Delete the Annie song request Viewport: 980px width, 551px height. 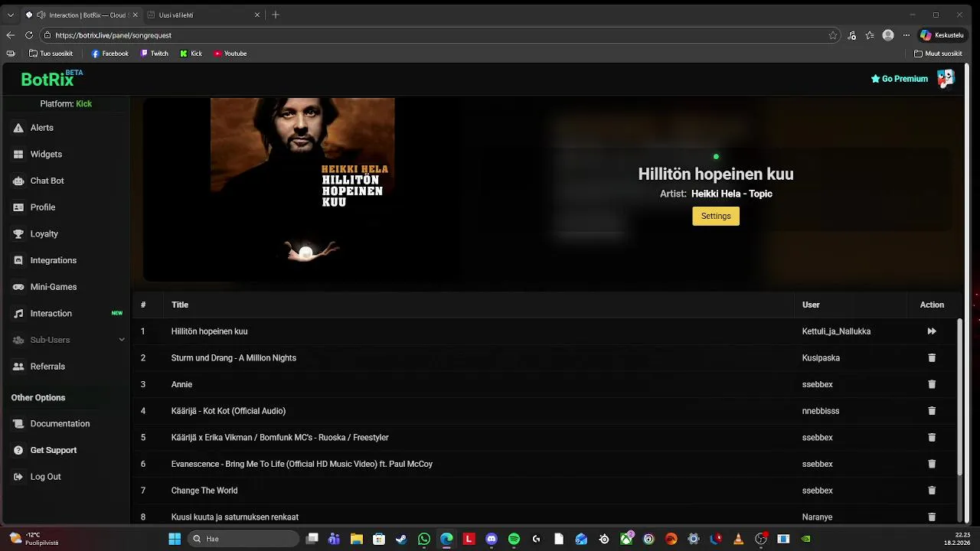click(932, 384)
